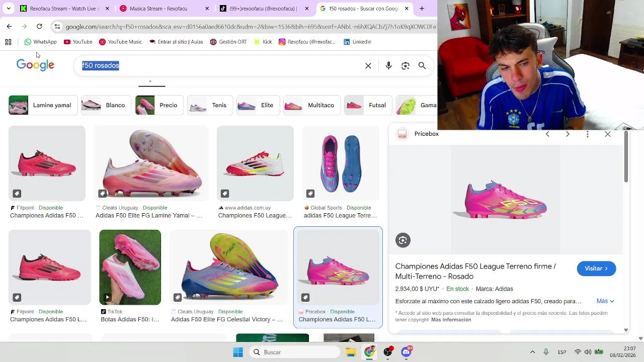Close the Pricebox preview panel
Image resolution: width=644 pixels, height=362 pixels.
(608, 134)
